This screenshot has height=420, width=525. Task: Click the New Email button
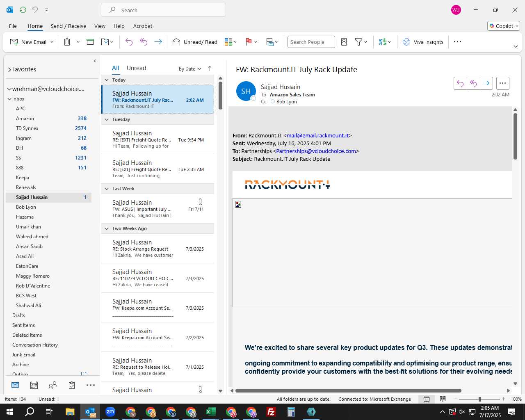coord(28,42)
